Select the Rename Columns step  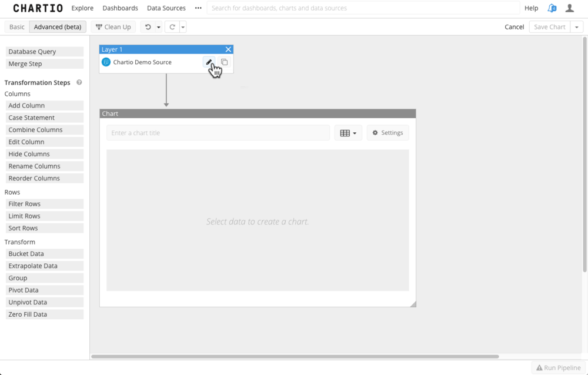click(x=45, y=166)
